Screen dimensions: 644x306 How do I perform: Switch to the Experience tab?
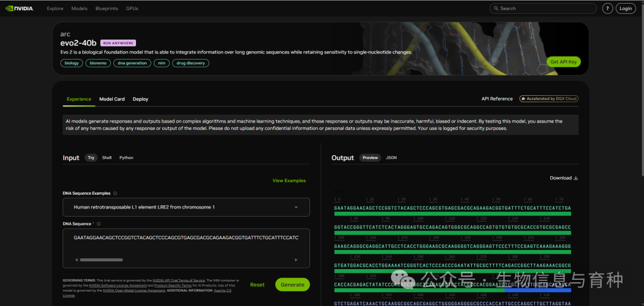[x=79, y=99]
